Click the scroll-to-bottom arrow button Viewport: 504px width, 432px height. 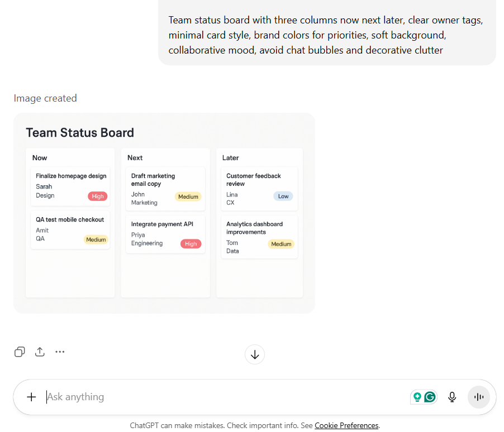[x=255, y=354]
